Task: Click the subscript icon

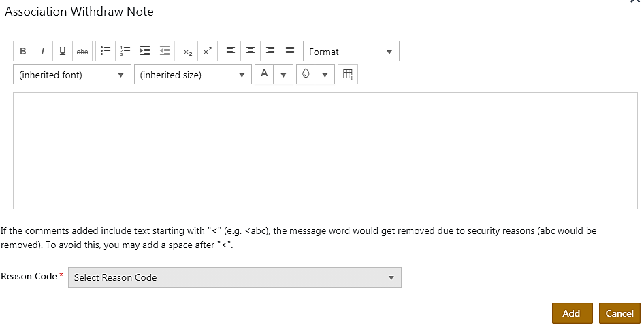Action: pyautogui.click(x=188, y=52)
